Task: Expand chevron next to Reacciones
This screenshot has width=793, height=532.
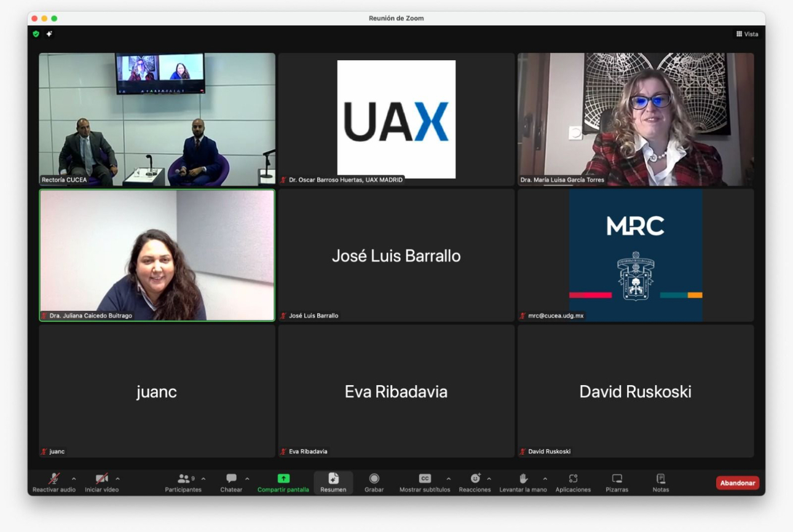Action: 489,479
